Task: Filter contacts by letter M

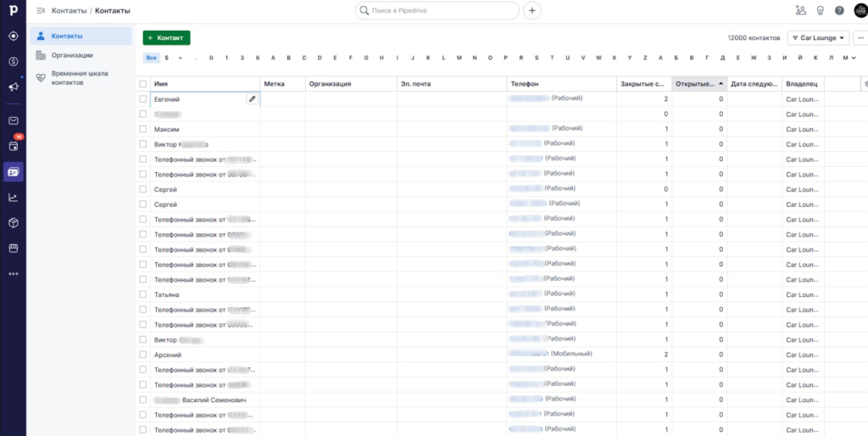Action: point(459,58)
